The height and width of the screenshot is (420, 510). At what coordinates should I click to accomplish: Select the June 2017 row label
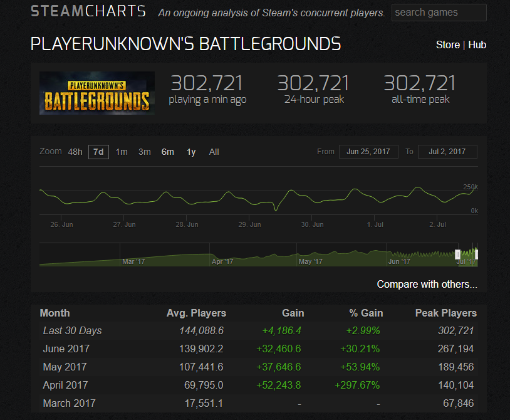pos(66,349)
